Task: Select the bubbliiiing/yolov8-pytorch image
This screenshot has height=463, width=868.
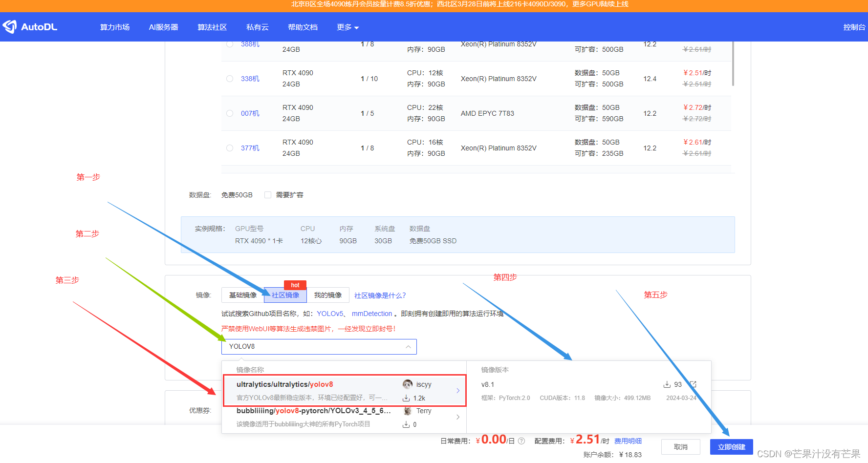Action: click(x=345, y=417)
